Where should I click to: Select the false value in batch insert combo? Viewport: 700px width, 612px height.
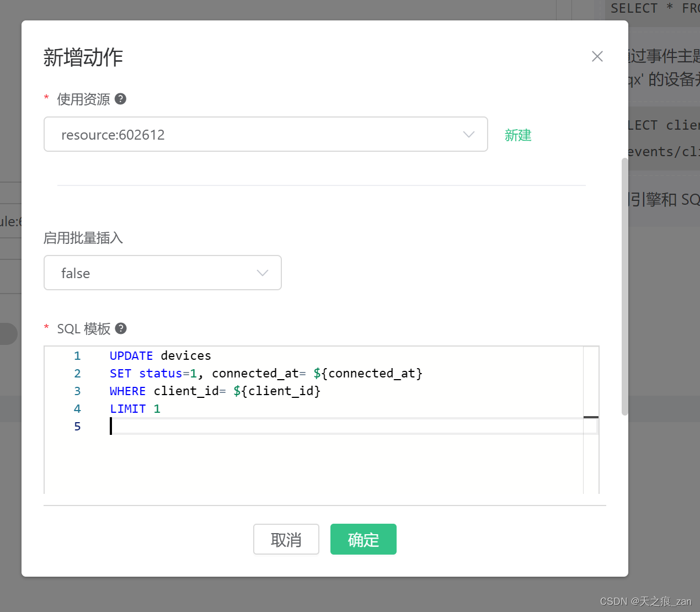pos(75,273)
